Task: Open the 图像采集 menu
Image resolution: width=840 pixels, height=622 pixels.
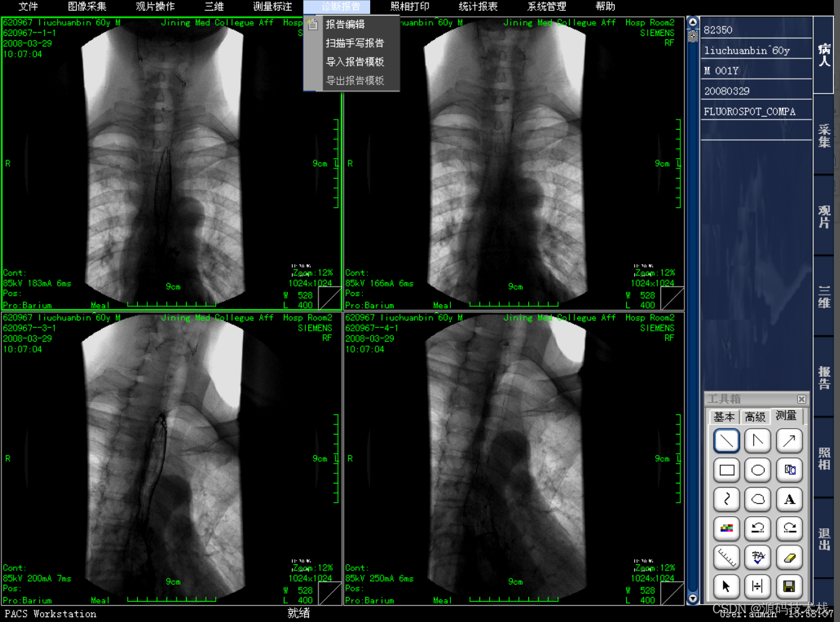Action: click(87, 7)
